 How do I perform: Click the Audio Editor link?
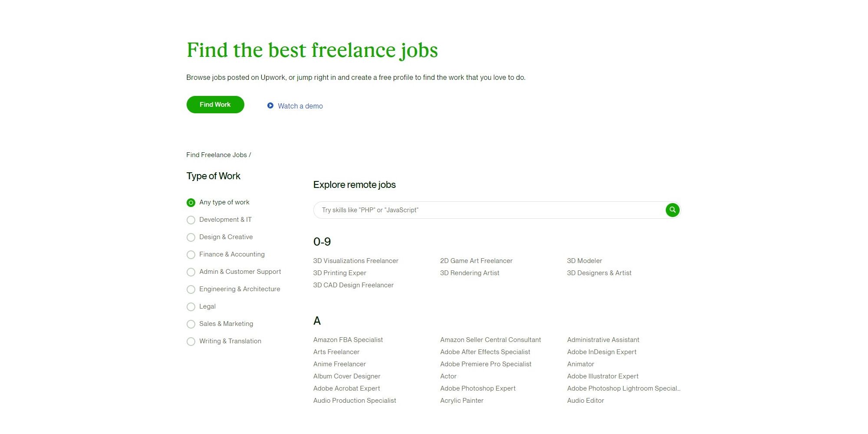tap(585, 401)
